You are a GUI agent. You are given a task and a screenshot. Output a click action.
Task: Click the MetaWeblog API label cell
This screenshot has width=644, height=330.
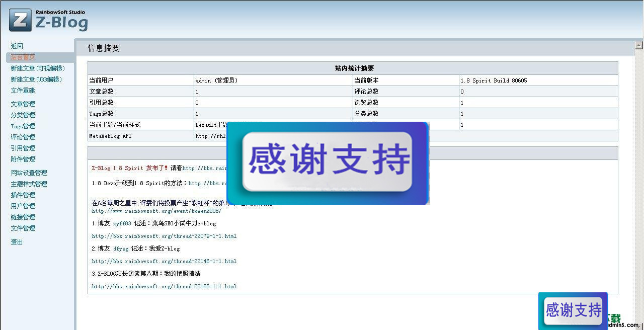click(141, 136)
